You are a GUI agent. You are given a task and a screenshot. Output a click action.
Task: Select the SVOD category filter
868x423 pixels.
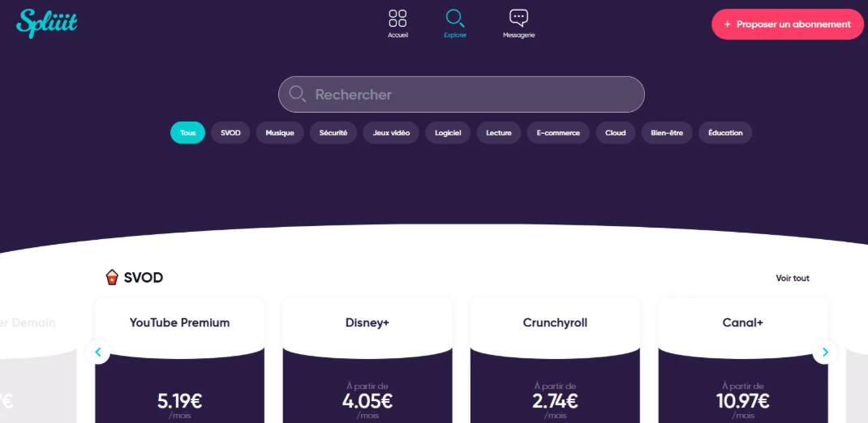230,133
